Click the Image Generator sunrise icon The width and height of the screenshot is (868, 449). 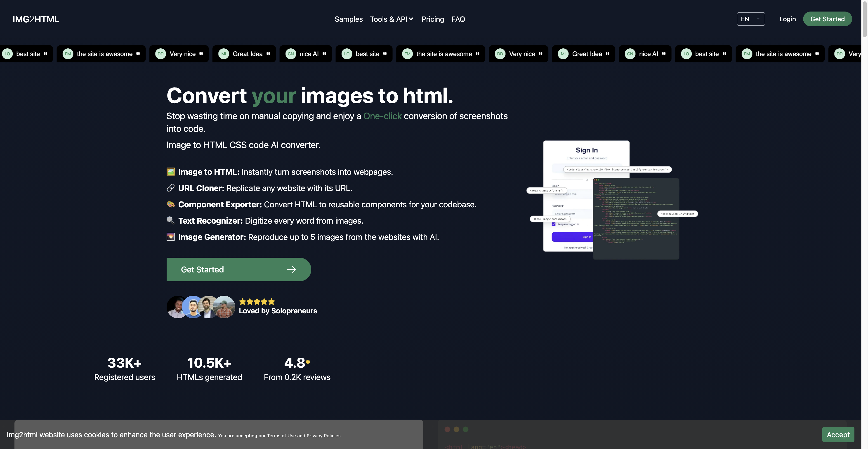point(170,237)
